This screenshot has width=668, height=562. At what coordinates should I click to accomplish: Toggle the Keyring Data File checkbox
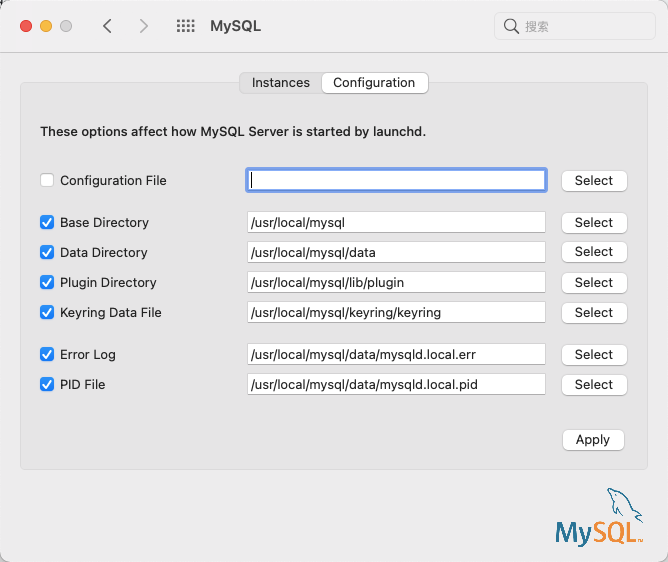(x=47, y=312)
